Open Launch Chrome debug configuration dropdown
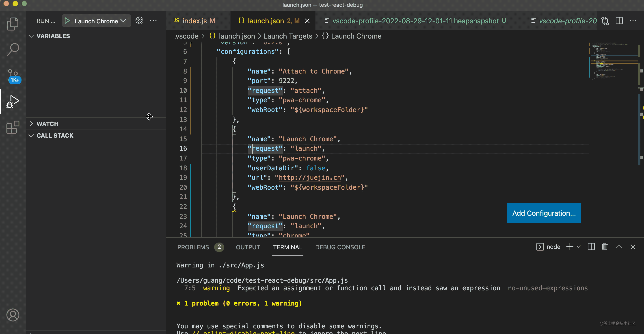 (100, 21)
